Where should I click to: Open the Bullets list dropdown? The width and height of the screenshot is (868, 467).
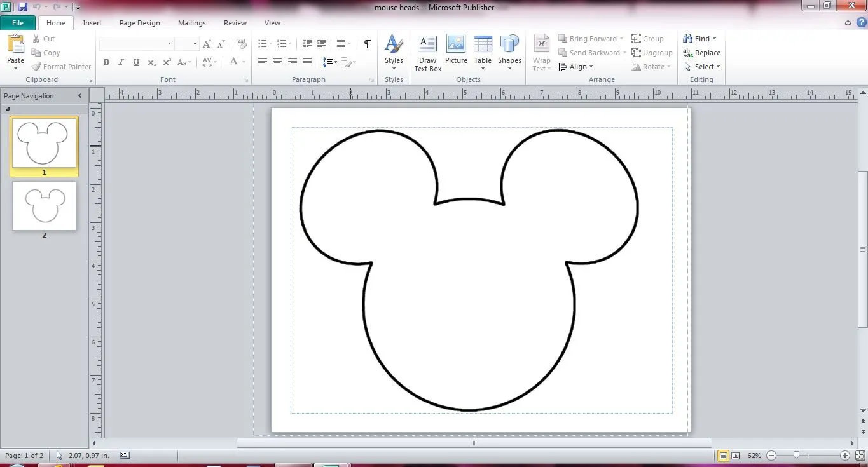pos(265,44)
